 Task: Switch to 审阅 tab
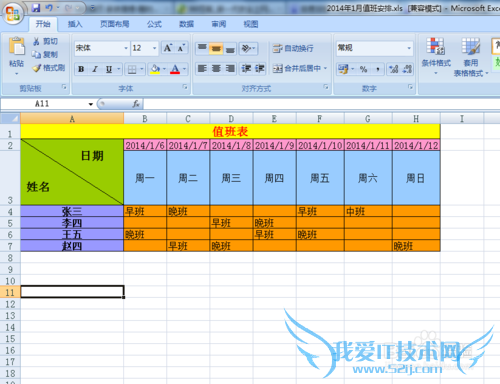point(219,24)
